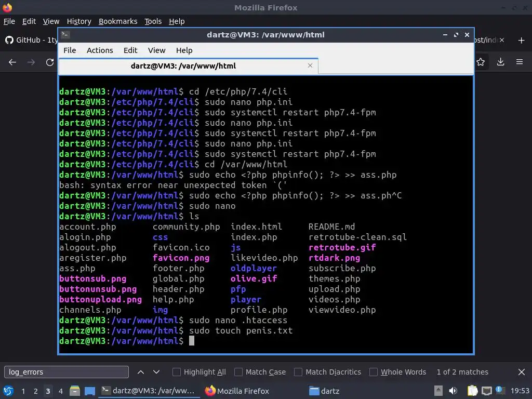Screen dimensions: 532x399
Task: Open the file manager launcher in the taskbar
Action: tap(75, 391)
